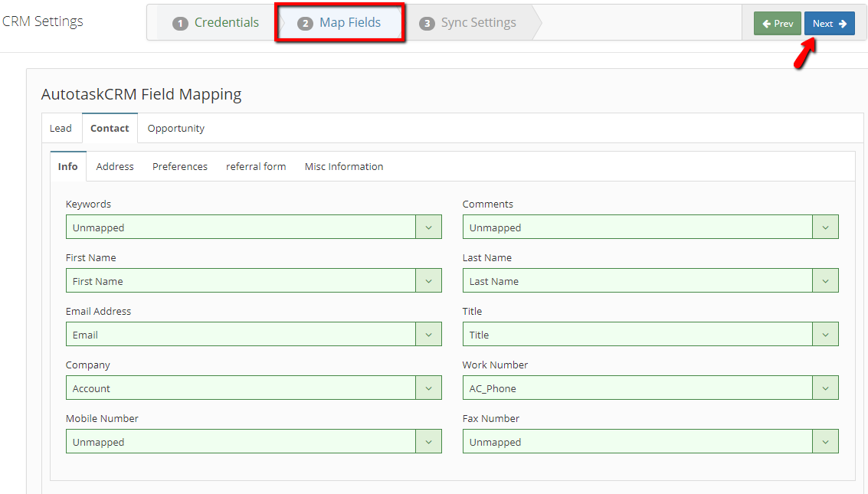Click the 'Comments' field label
This screenshot has width=868, height=494.
pyautogui.click(x=488, y=204)
